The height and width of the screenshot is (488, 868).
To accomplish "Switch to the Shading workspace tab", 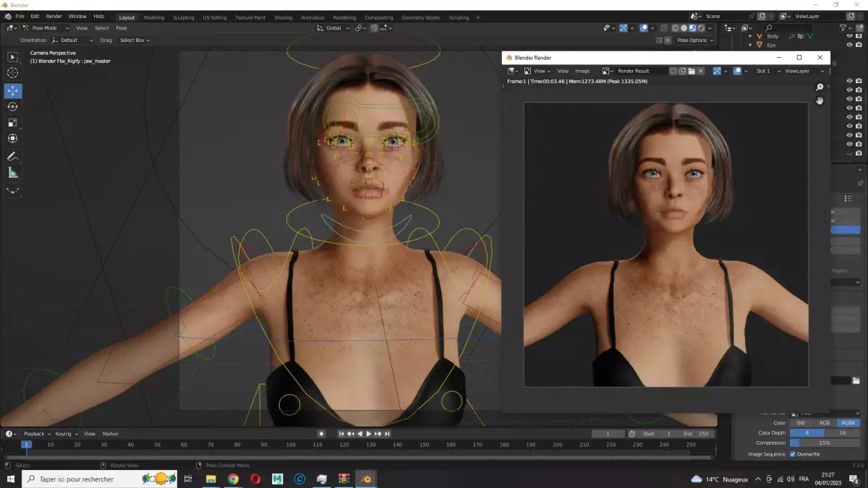I will [x=284, y=17].
